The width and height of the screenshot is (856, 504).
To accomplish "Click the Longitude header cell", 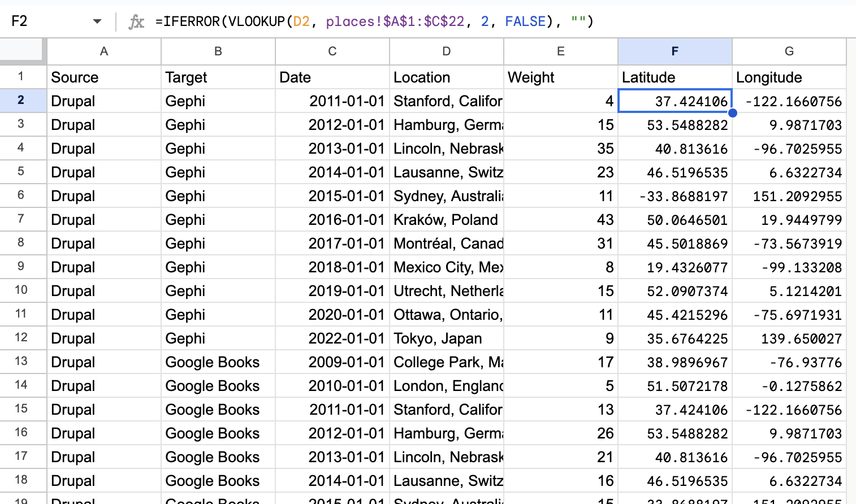I will pos(789,77).
